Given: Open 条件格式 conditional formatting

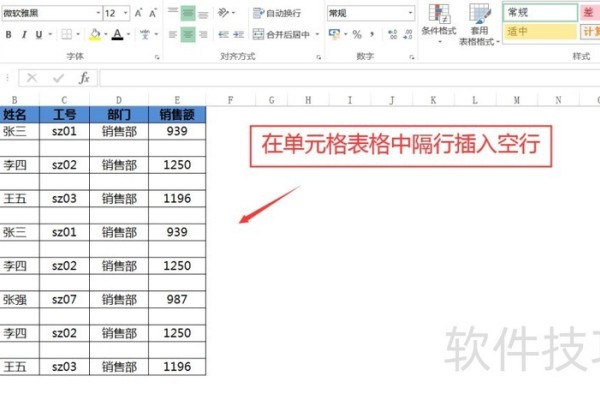Looking at the screenshot, I should pyautogui.click(x=439, y=23).
